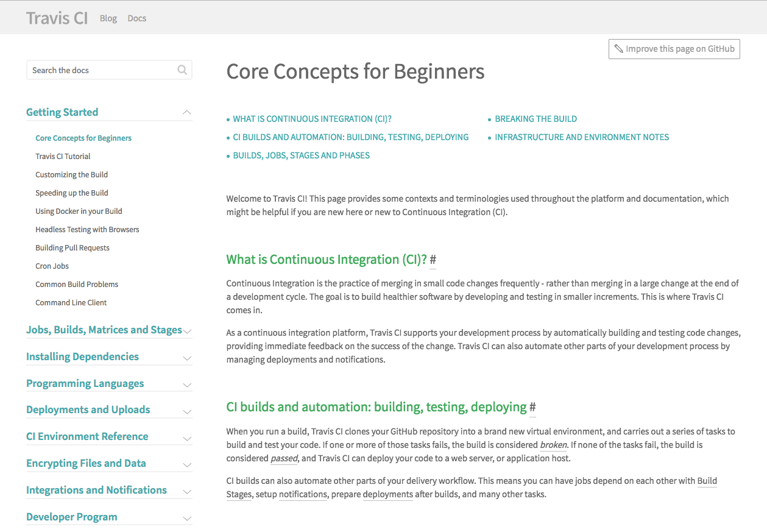The width and height of the screenshot is (767, 532).
Task: Click the CI builds and automation heading text
Action: click(376, 407)
